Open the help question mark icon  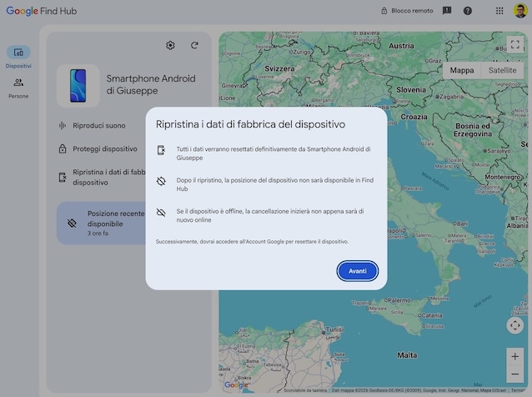(x=468, y=11)
